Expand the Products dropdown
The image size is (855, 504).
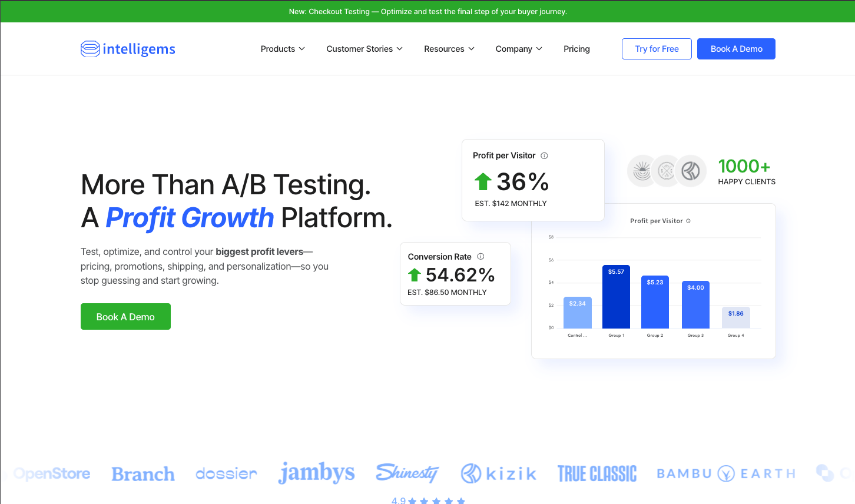tap(283, 49)
